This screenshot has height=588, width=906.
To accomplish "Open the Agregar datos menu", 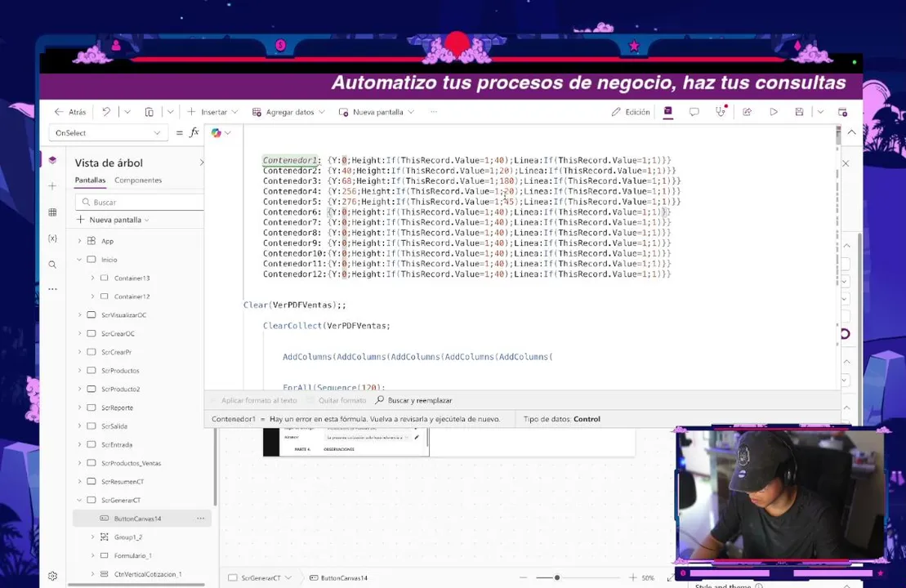I will point(289,112).
